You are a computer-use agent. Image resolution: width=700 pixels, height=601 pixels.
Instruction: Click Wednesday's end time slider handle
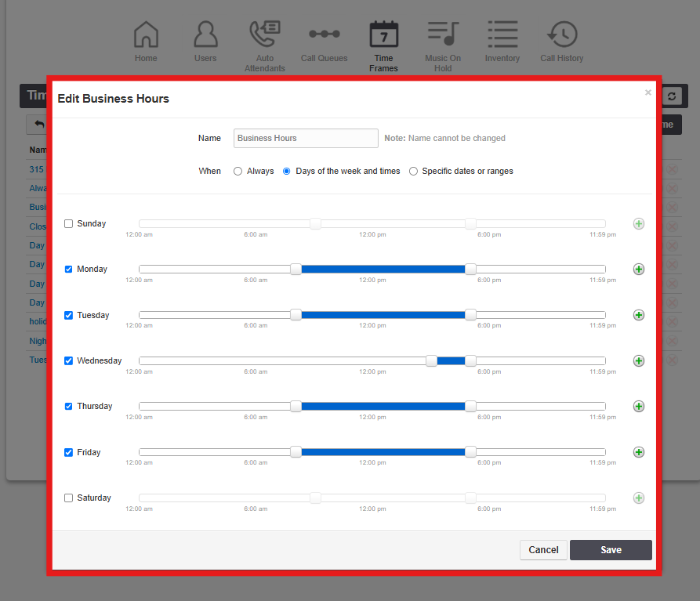(470, 360)
